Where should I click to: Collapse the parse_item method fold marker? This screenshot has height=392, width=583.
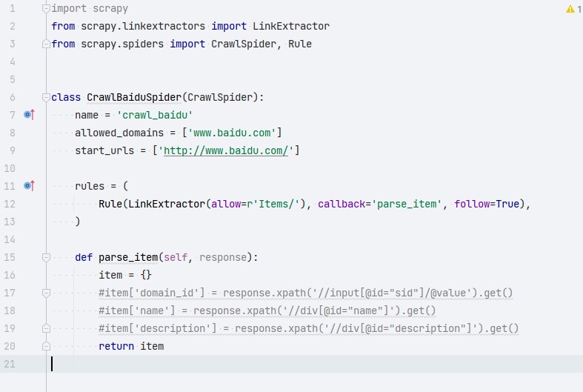pyautogui.click(x=47, y=257)
